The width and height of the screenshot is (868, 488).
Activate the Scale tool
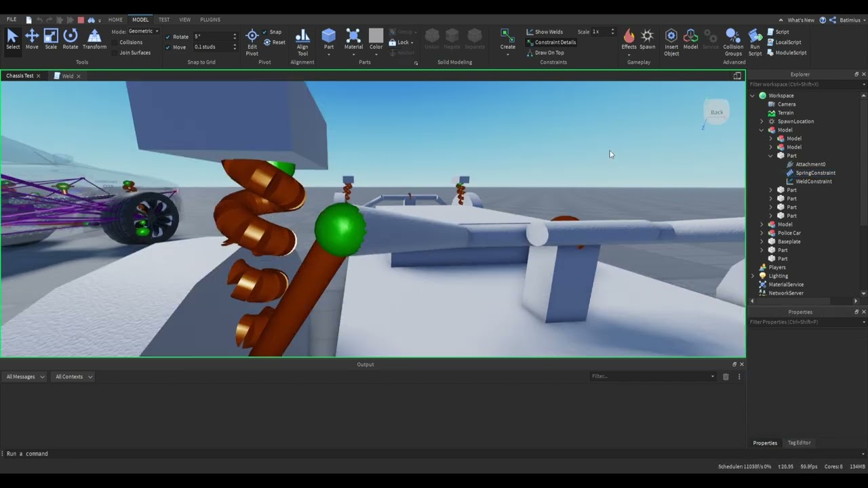point(51,39)
